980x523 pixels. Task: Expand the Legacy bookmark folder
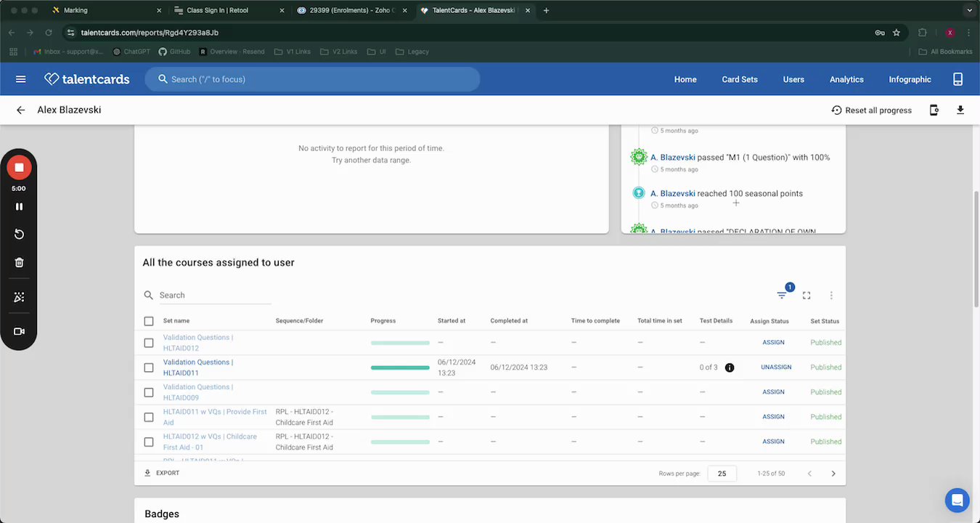point(412,52)
